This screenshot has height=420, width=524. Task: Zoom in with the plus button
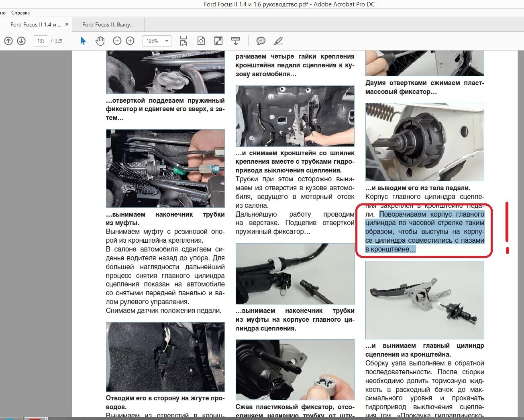[x=130, y=41]
